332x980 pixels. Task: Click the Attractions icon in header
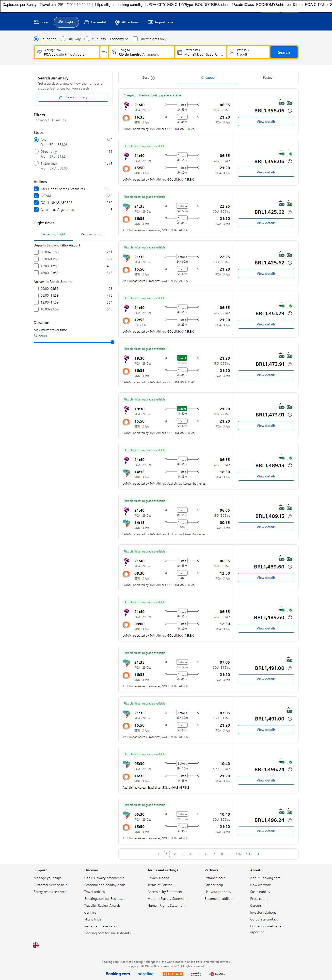[117, 22]
